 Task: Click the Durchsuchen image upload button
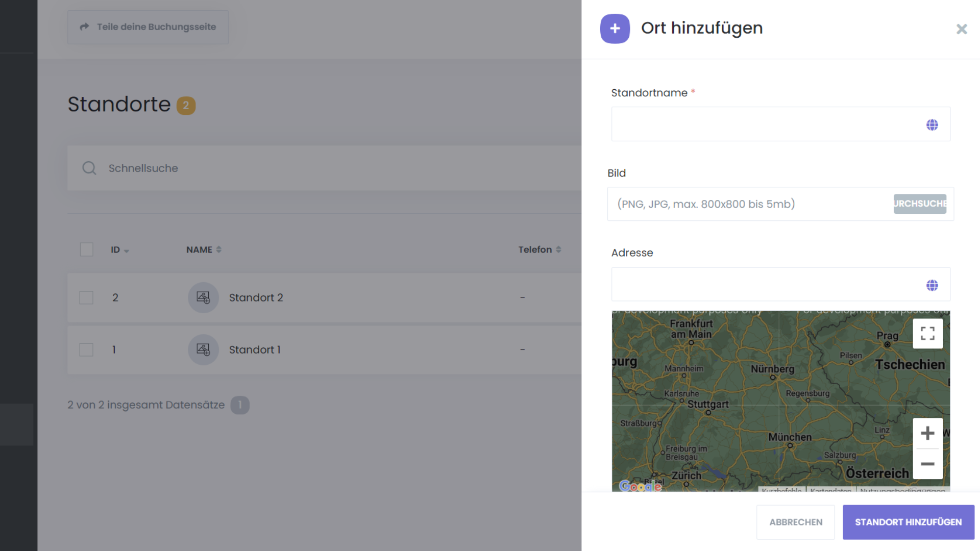919,204
